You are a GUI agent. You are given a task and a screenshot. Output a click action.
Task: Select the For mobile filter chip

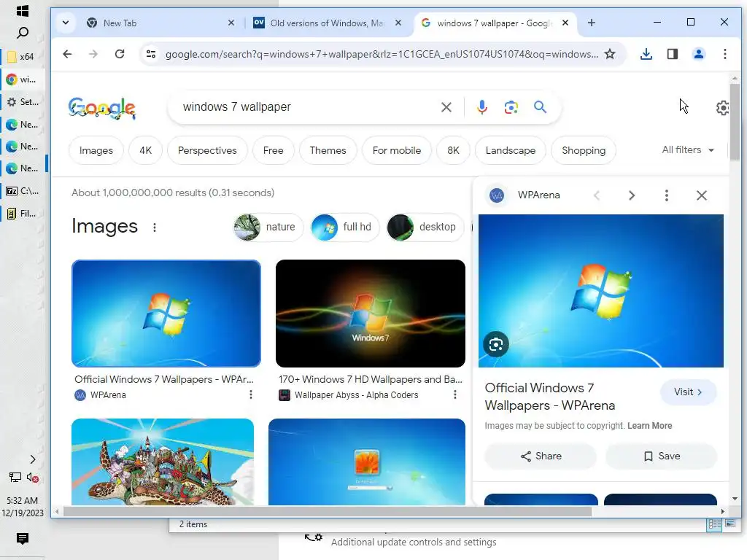point(396,150)
